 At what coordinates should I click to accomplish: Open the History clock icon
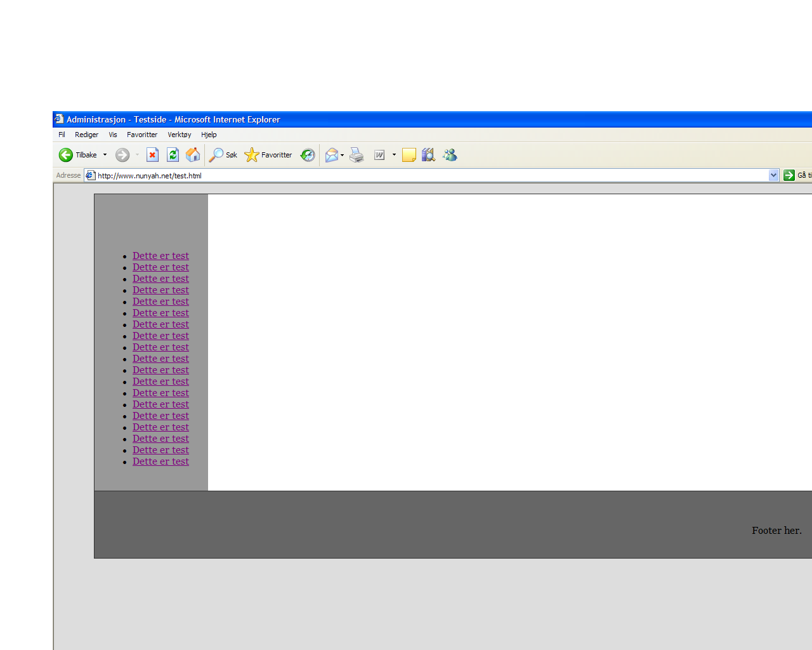pyautogui.click(x=308, y=155)
